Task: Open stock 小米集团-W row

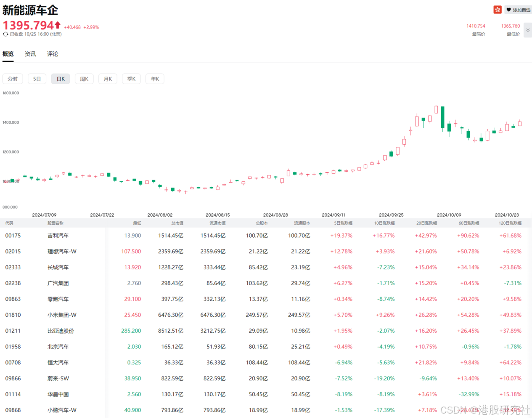Action: click(266, 315)
